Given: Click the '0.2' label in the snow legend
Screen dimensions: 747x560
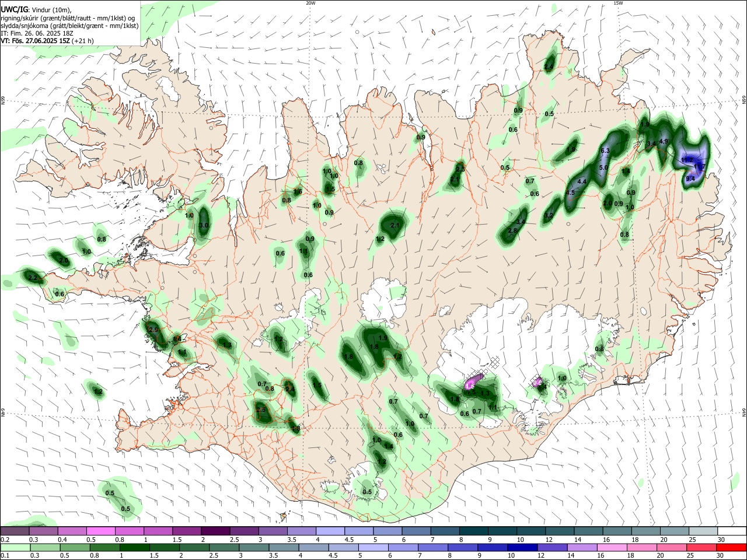Looking at the screenshot, I should coord(5,540).
